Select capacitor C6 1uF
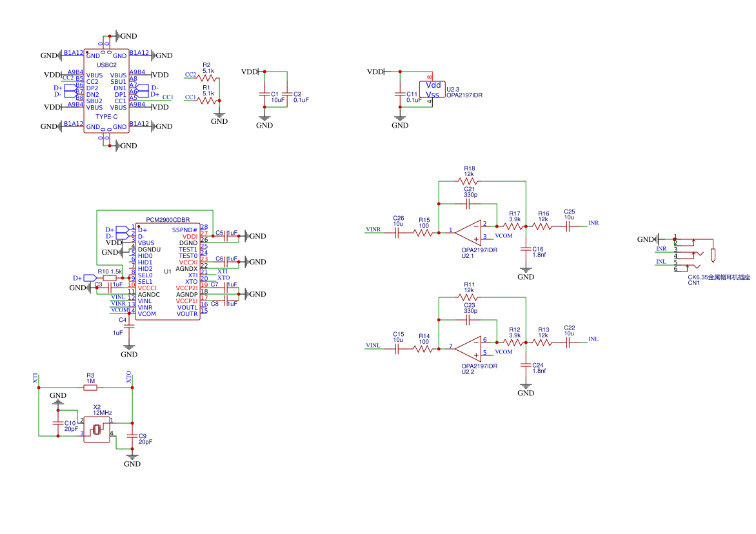756x534 pixels. (x=226, y=262)
